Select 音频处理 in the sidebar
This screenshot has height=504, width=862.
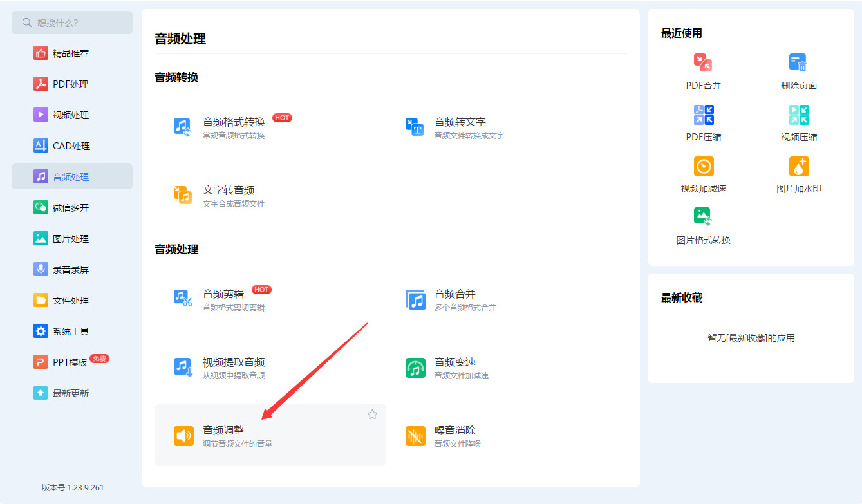point(72,176)
